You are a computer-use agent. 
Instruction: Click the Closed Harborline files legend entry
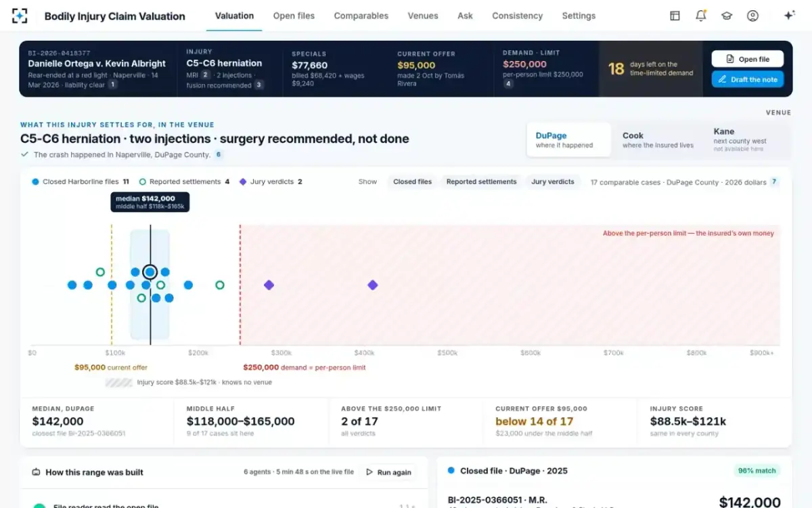81,182
